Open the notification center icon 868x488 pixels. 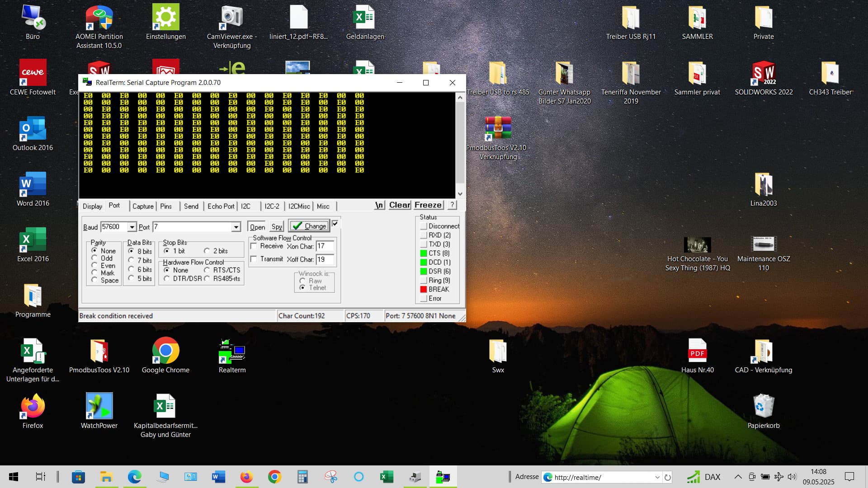(x=849, y=477)
